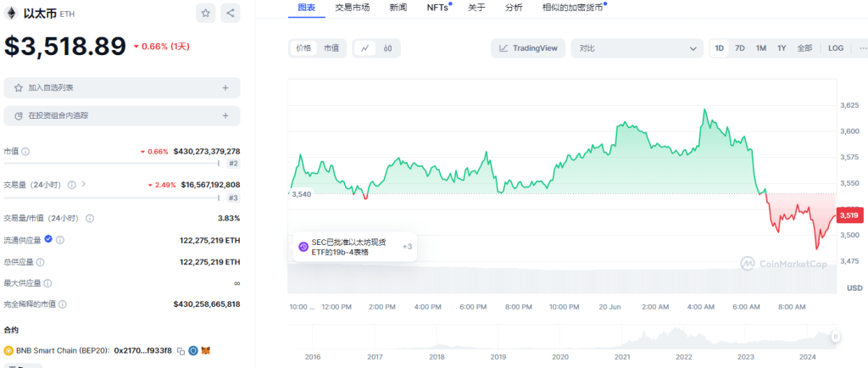
Task: Switch chart to line chart view
Action: [x=364, y=48]
